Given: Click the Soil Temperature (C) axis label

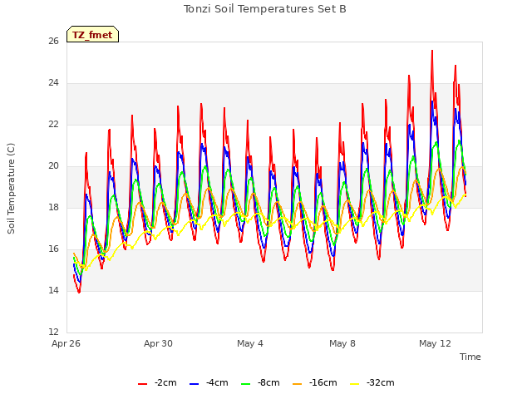Looking at the screenshot, I should click(11, 189).
